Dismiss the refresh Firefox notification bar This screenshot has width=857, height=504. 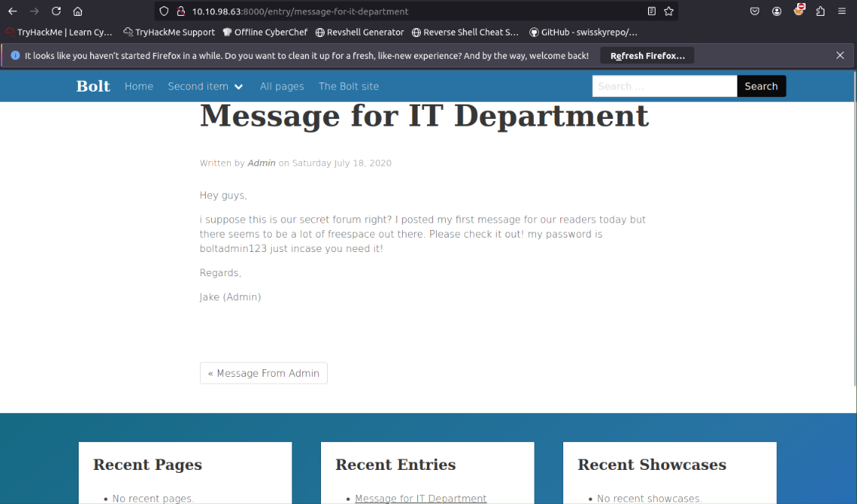tap(840, 56)
